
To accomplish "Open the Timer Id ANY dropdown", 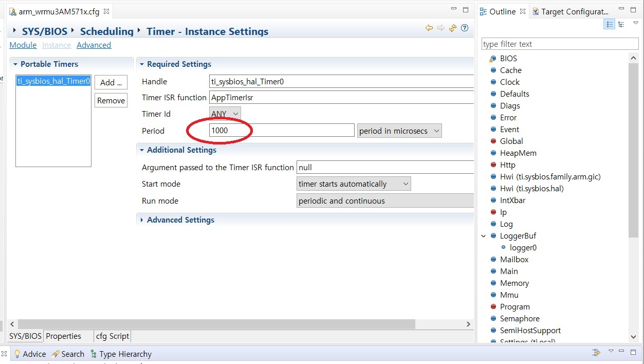I will click(225, 114).
